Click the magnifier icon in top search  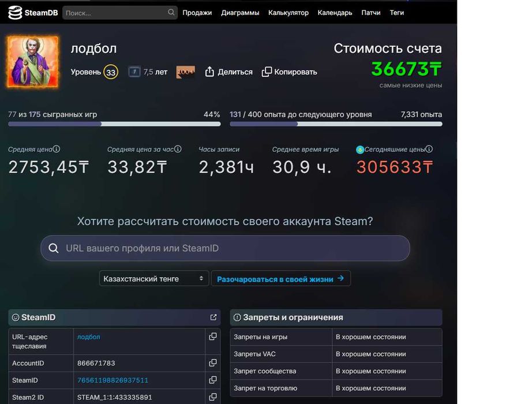tap(171, 13)
